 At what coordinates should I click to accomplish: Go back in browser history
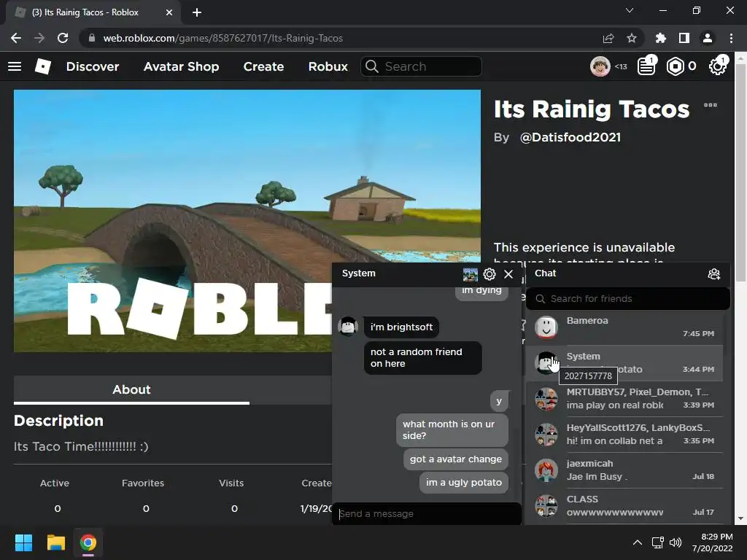click(16, 38)
